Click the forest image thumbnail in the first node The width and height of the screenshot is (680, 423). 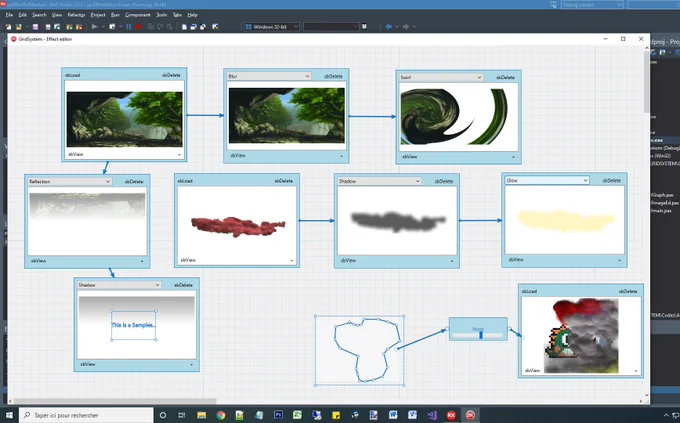(x=124, y=119)
